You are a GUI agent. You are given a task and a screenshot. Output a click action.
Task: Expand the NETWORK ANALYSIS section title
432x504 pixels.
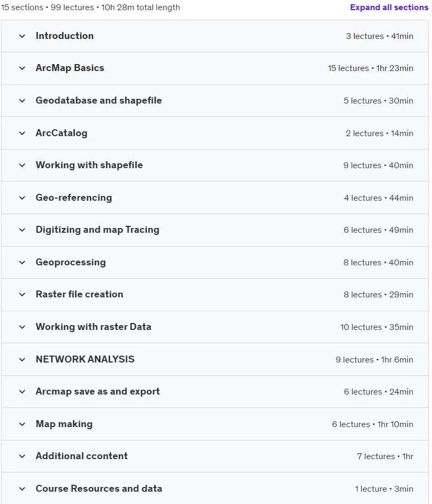(85, 359)
